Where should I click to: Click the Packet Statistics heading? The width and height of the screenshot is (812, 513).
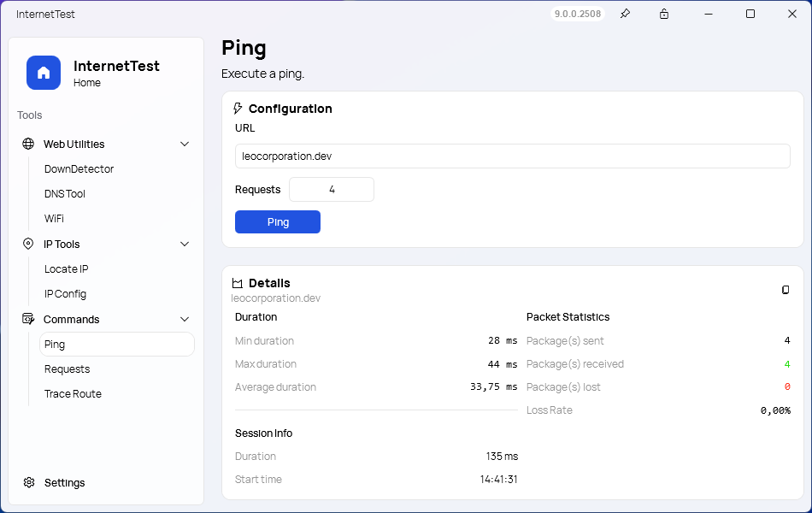568,316
